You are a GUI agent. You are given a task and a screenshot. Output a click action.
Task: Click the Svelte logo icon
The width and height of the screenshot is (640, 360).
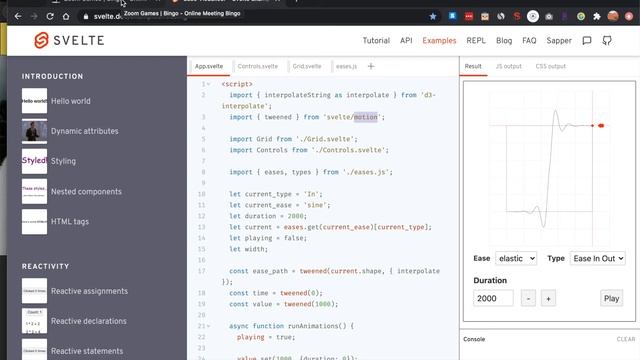point(41,40)
